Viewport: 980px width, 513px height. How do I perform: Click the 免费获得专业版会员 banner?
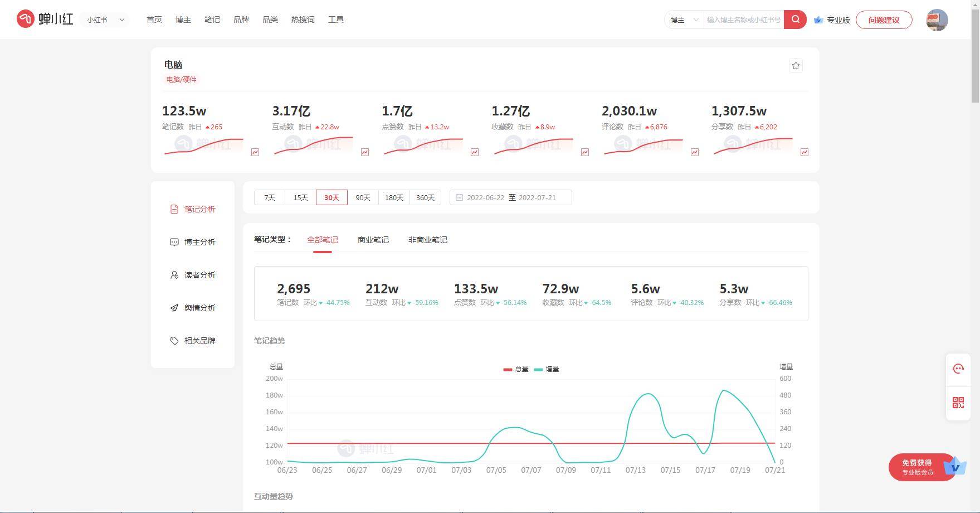click(x=927, y=467)
